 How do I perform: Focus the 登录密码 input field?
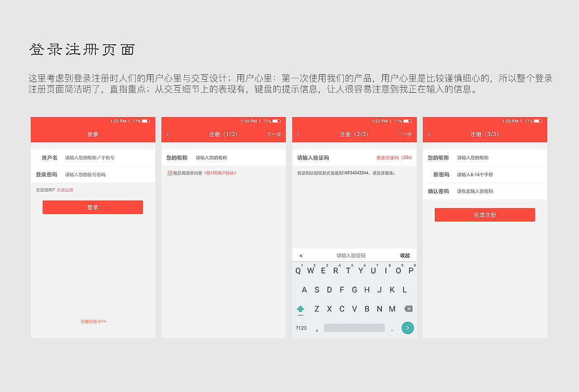(93, 175)
